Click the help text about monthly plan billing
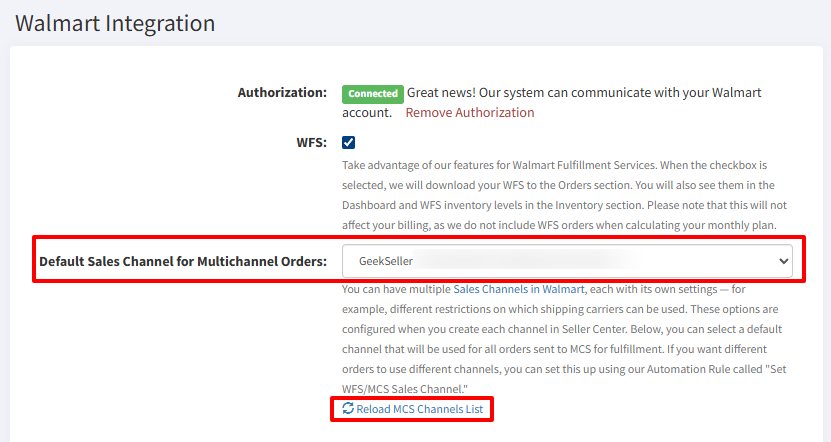The width and height of the screenshot is (831, 442). click(560, 224)
